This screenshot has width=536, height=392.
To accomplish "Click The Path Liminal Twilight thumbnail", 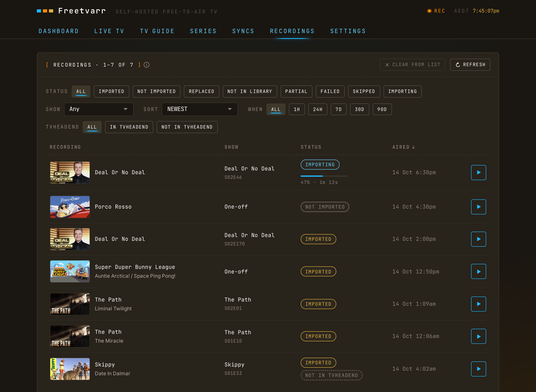I will pos(70,304).
